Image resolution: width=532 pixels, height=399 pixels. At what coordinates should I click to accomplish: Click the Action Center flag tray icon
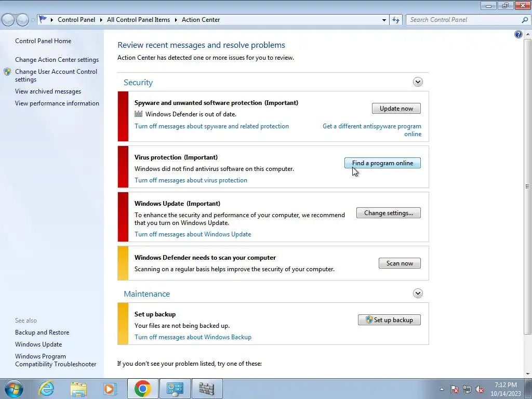(x=455, y=389)
